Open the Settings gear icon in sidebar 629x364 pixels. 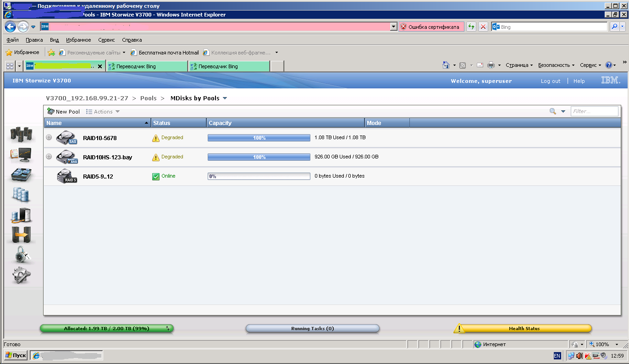coord(21,275)
